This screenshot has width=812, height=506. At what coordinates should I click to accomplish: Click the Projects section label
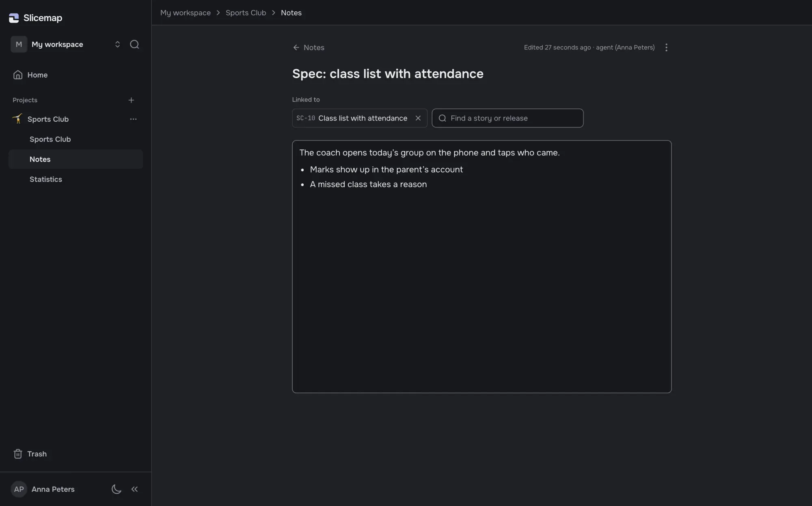pos(25,100)
